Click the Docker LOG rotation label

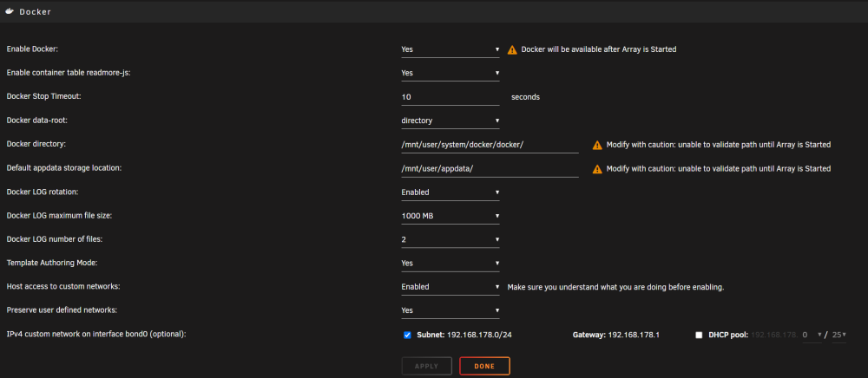click(x=43, y=192)
